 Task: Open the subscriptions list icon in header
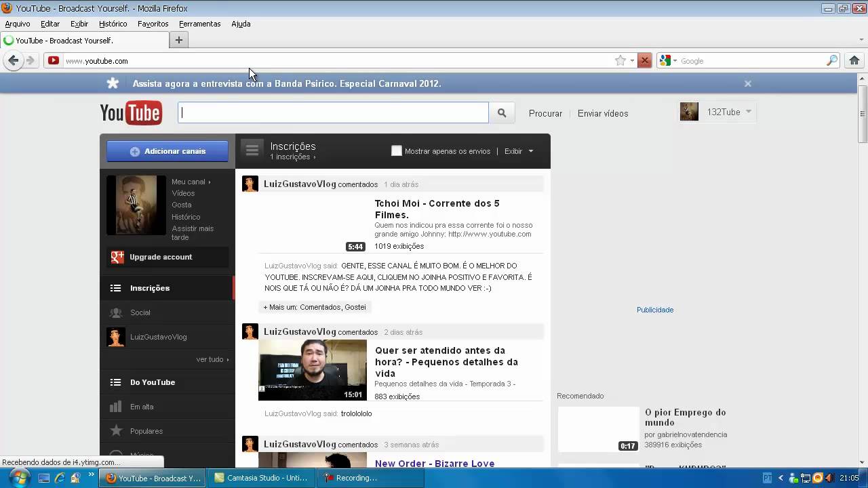click(252, 150)
